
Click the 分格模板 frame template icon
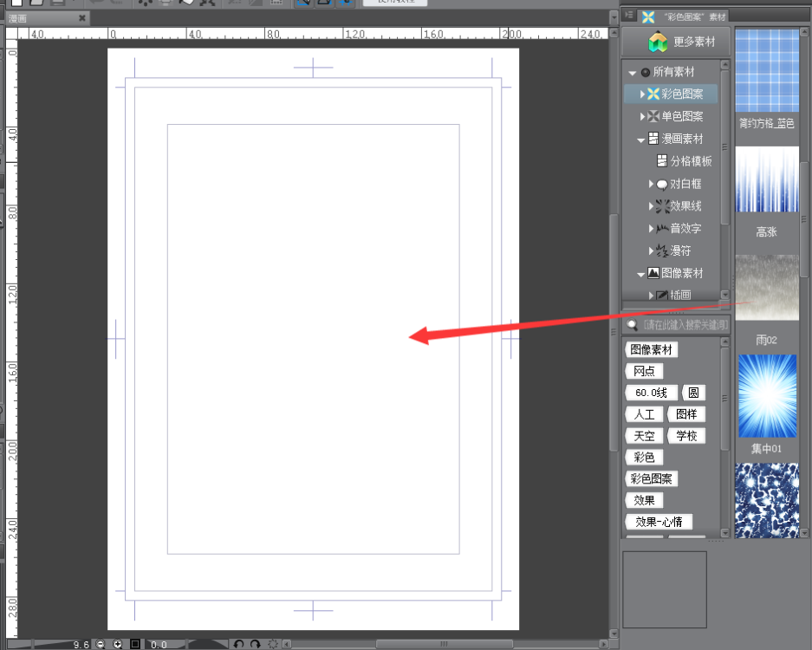pos(662,160)
